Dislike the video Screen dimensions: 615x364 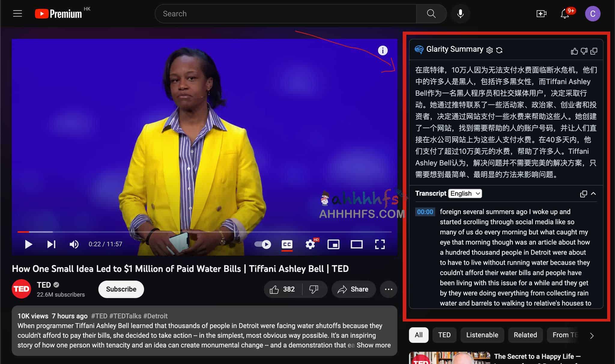point(314,289)
